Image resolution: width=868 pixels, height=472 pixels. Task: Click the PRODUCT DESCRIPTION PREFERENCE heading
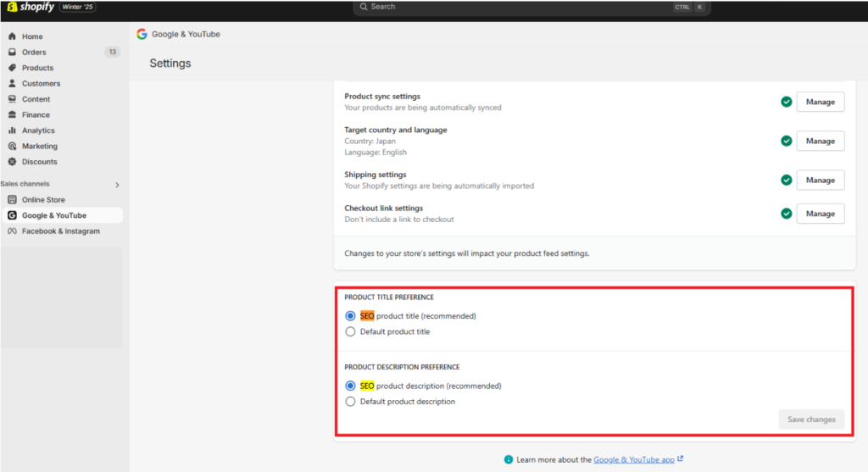402,367
